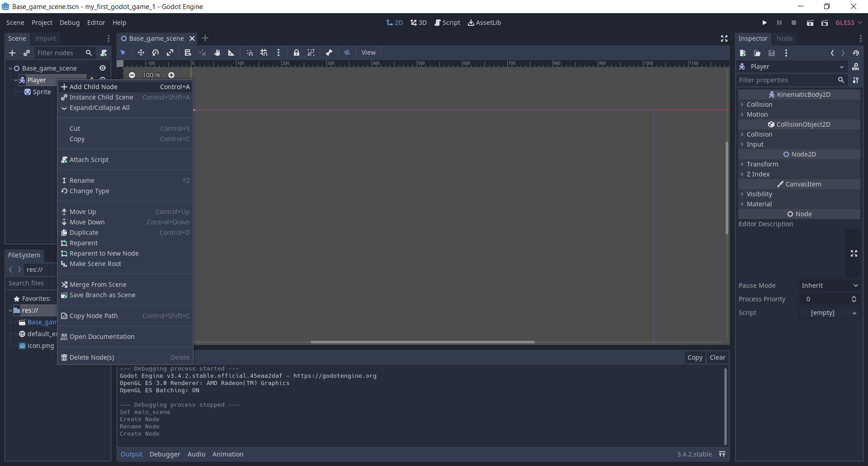Choose Rename from the context menu
Screen dimensions: 868x466
[125, 181]
